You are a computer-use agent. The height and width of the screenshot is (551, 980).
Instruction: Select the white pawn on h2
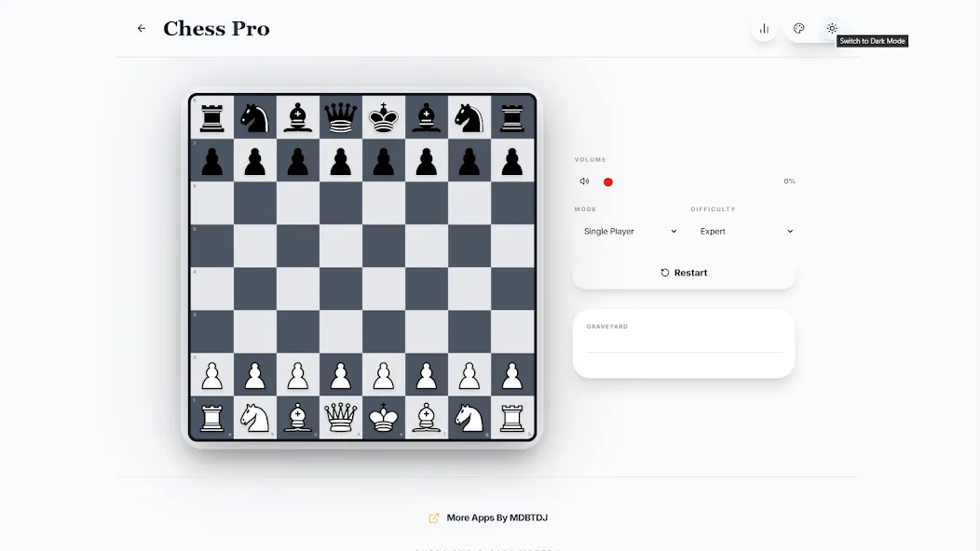pyautogui.click(x=511, y=375)
